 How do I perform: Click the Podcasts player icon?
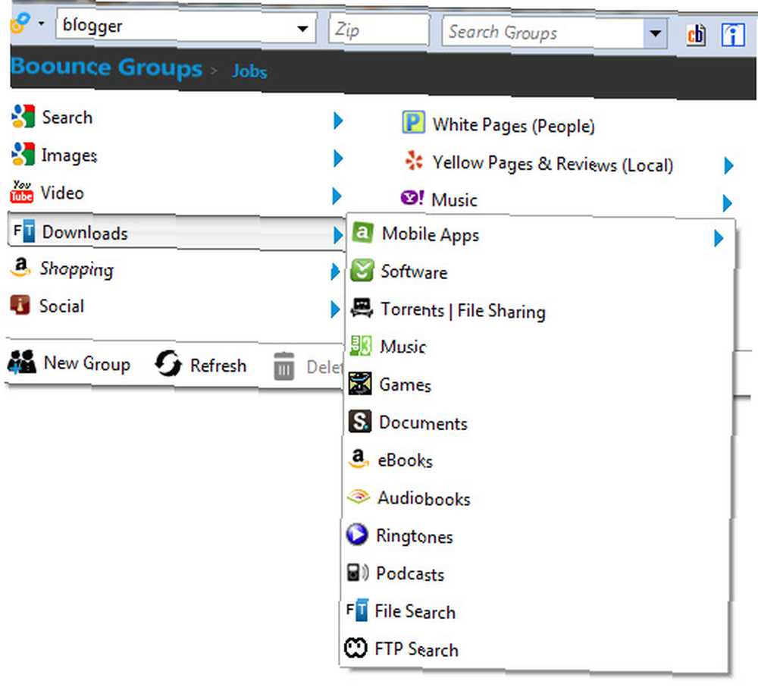click(x=358, y=573)
